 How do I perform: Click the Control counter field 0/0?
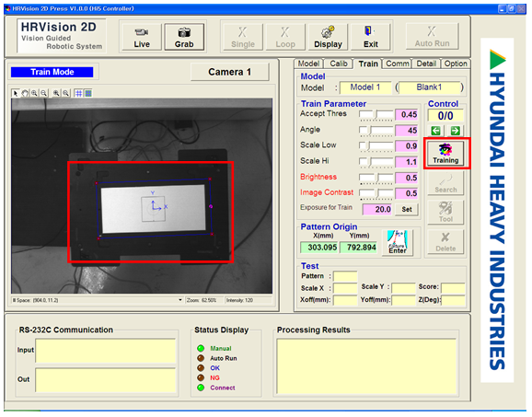(x=445, y=116)
